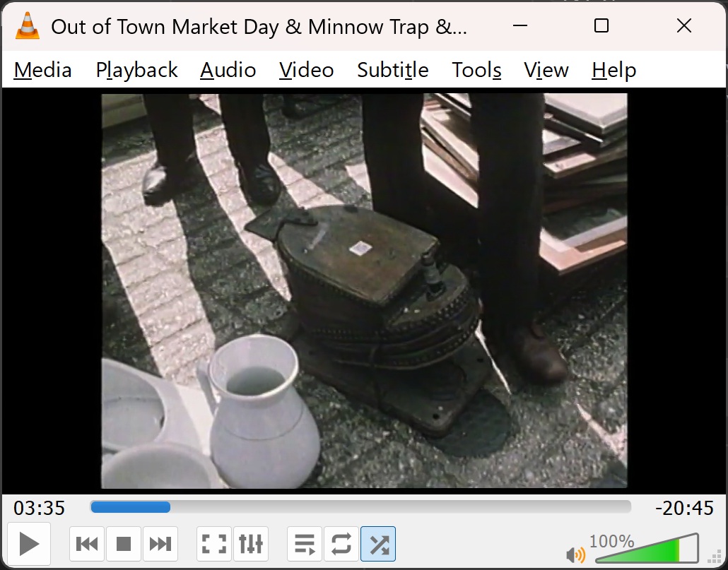
Task: Toggle fullscreen video mode
Action: tap(214, 544)
